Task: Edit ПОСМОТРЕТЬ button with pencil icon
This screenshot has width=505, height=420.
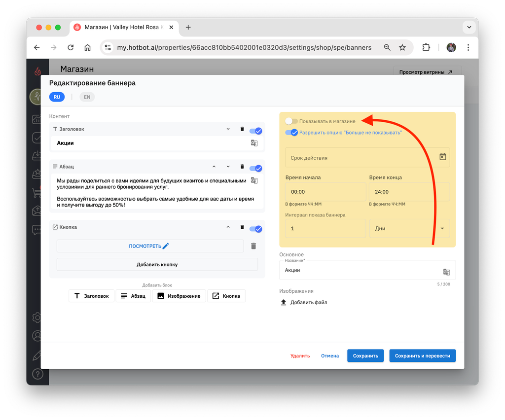Action: 166,246
